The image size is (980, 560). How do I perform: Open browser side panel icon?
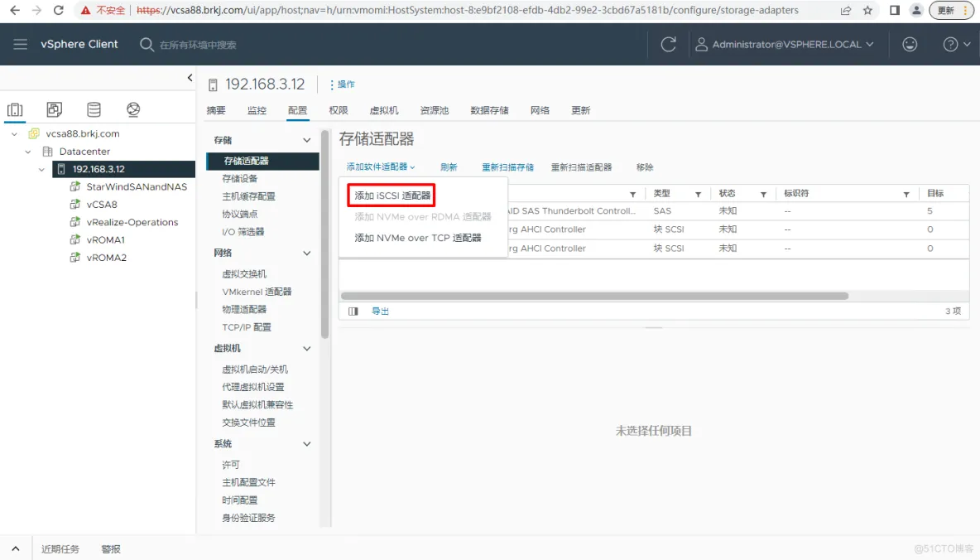click(895, 10)
